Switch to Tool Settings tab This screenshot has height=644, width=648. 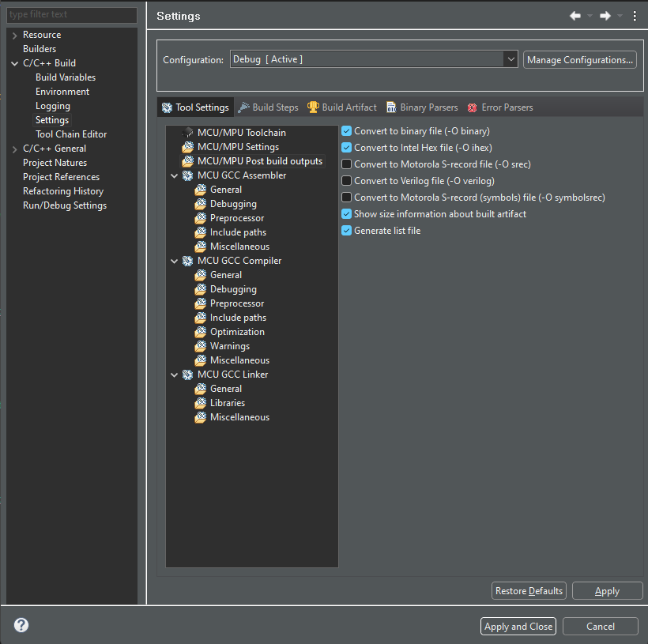[195, 107]
